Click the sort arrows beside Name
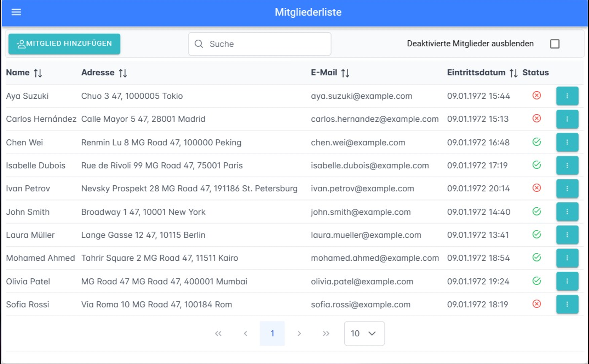 pos(38,73)
